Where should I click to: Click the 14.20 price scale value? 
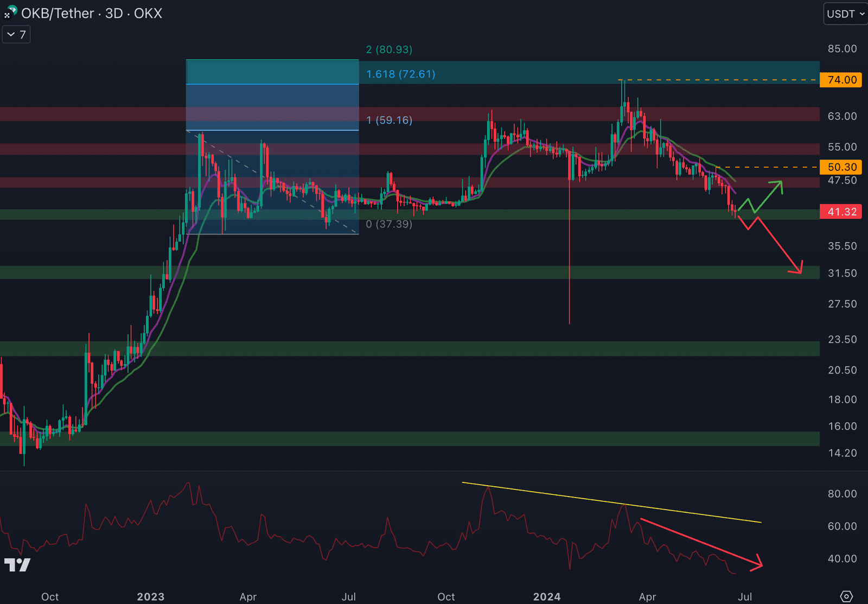pyautogui.click(x=842, y=453)
